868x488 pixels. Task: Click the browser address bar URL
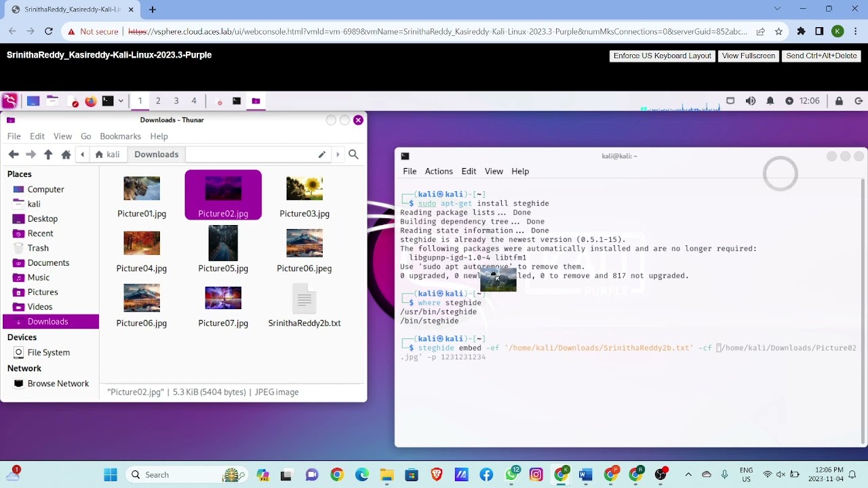(x=437, y=31)
